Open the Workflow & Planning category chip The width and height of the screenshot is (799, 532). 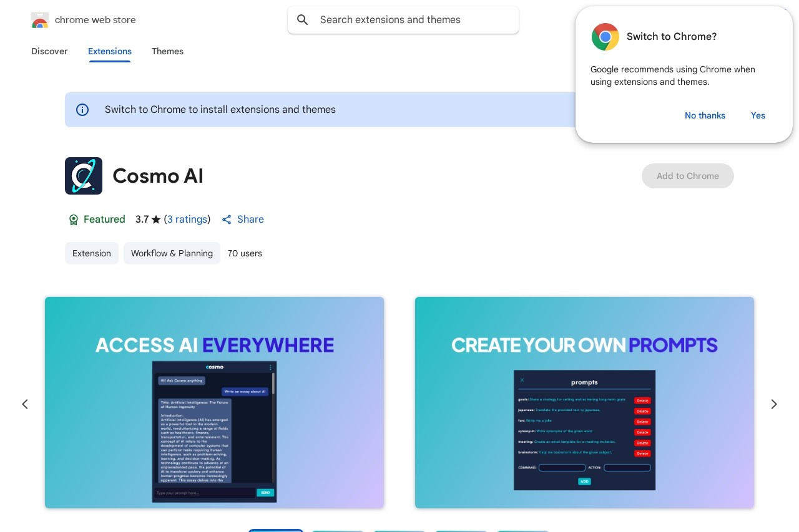coord(172,253)
